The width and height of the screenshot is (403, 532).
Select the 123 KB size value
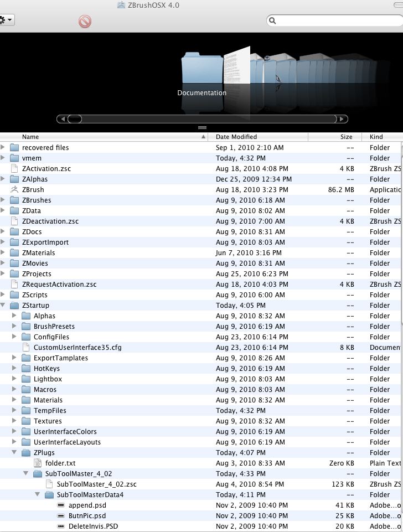tap(343, 484)
